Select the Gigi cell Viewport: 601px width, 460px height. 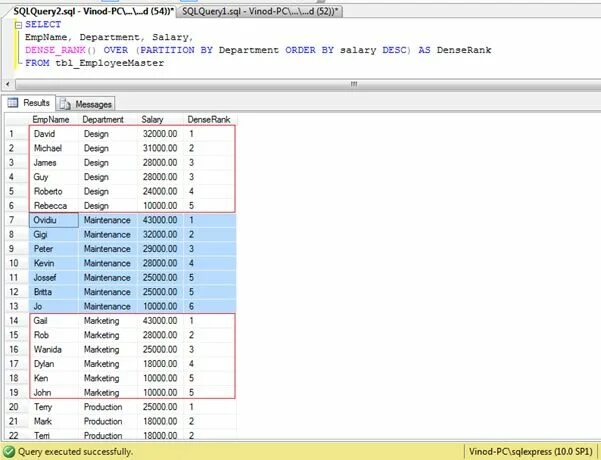click(x=54, y=234)
